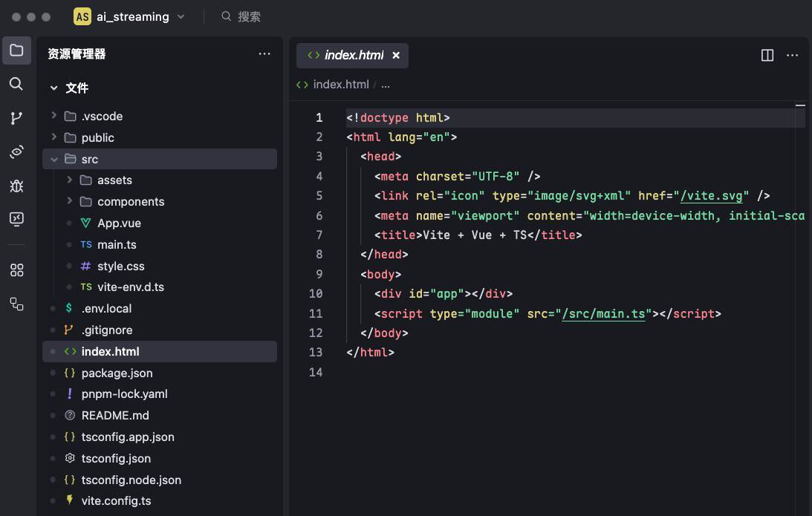Viewport: 812px width, 516px height.
Task: Expand the .vscode folder
Action: click(53, 116)
